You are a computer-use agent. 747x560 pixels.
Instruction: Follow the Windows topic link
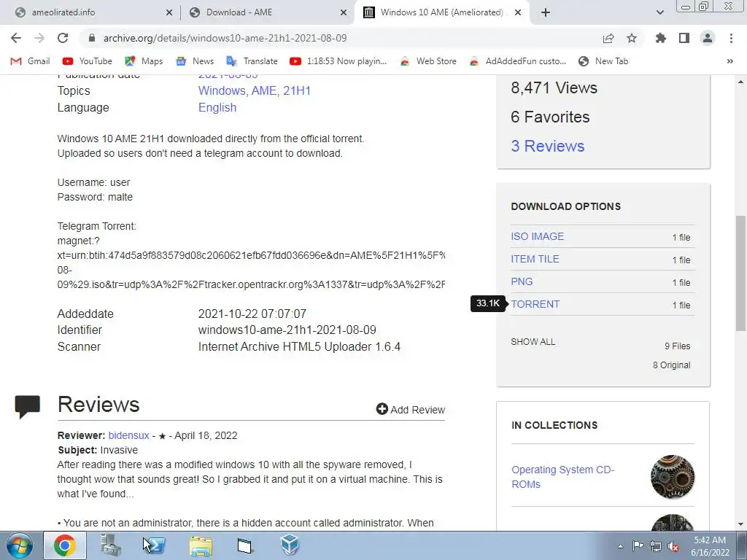click(x=221, y=90)
